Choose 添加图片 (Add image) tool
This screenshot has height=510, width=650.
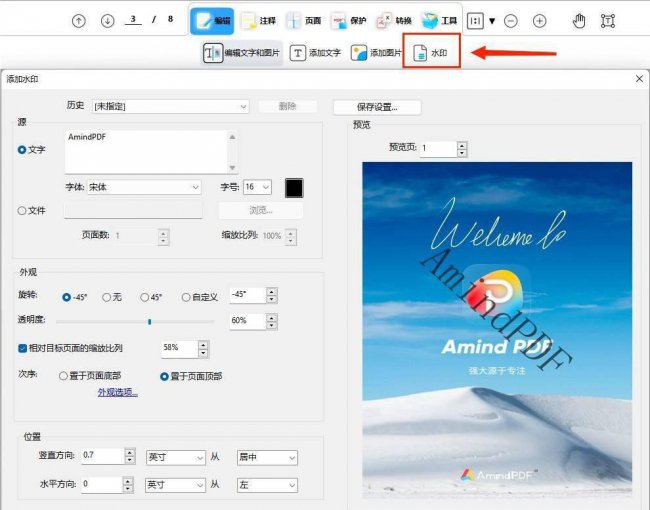coord(376,53)
